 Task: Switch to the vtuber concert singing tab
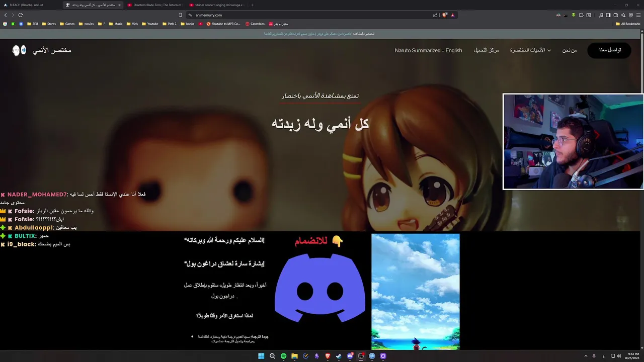point(216,5)
